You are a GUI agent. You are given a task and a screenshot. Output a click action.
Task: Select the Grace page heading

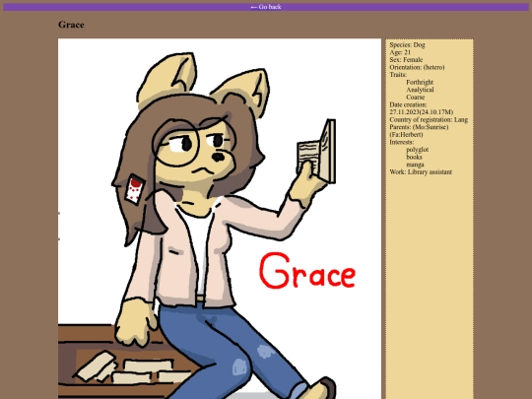[71, 25]
